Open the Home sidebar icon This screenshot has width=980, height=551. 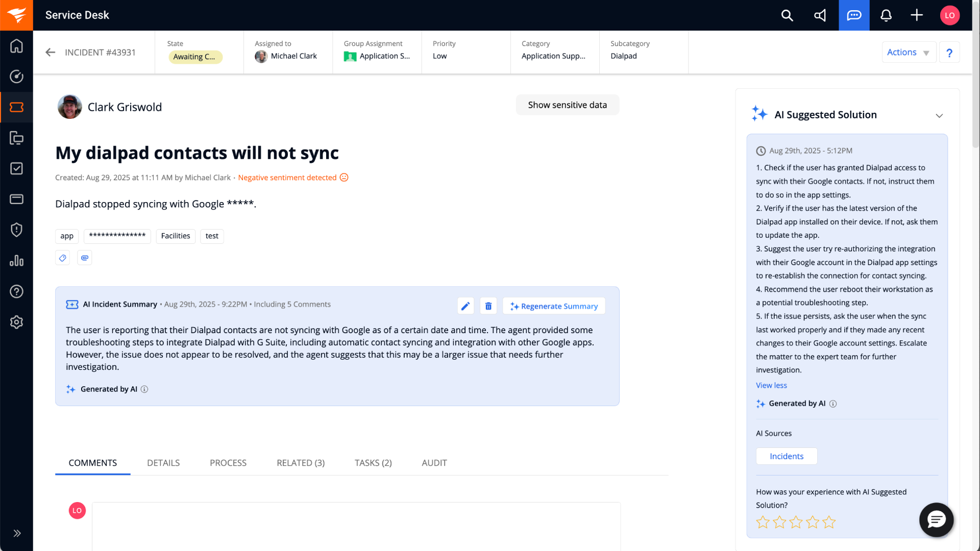pyautogui.click(x=16, y=46)
